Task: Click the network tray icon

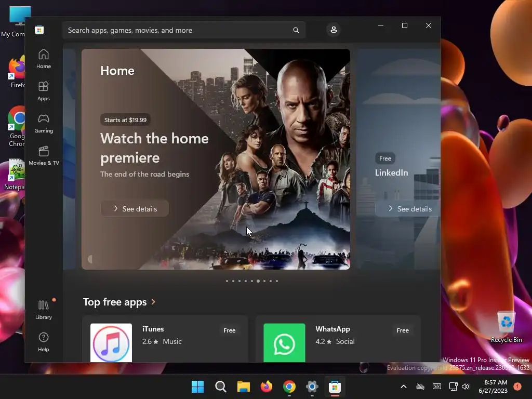Action: (x=453, y=387)
